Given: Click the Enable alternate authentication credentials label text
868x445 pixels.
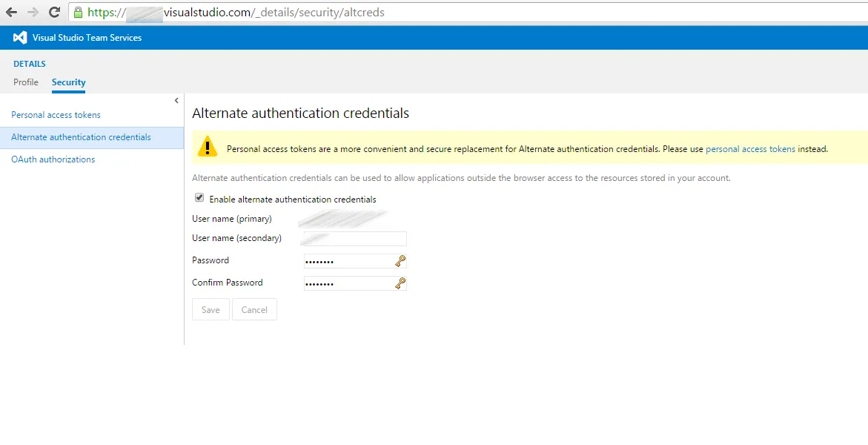Looking at the screenshot, I should point(293,200).
